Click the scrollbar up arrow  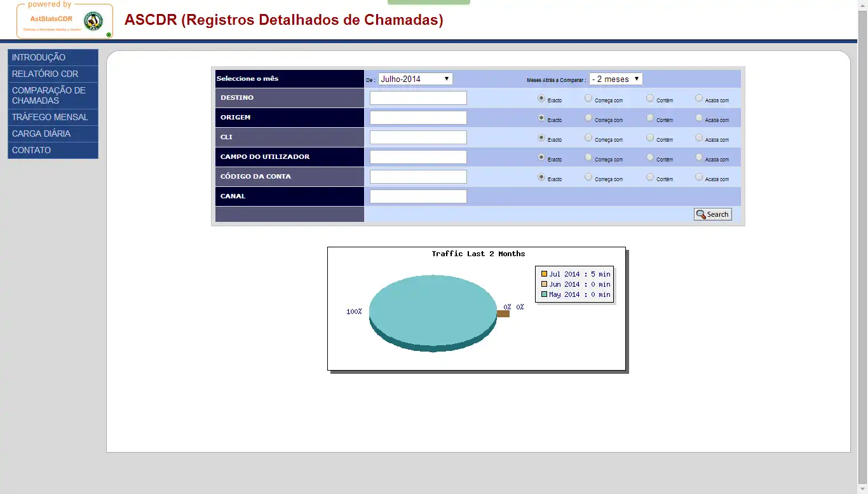[x=862, y=5]
